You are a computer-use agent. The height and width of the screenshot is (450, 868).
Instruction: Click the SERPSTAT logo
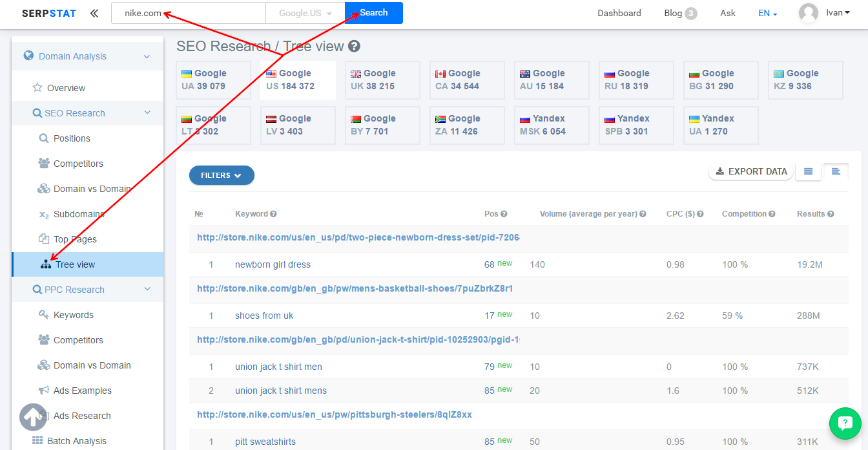[50, 13]
